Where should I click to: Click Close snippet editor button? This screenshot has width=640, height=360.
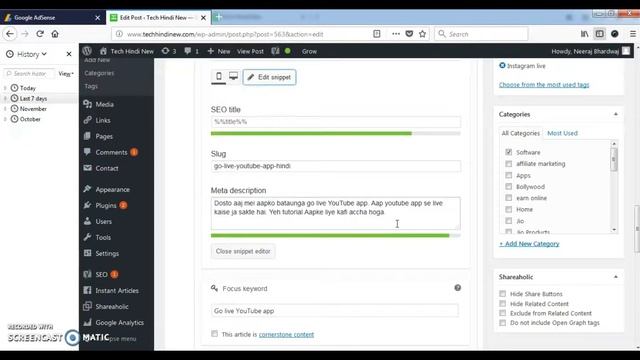(x=243, y=251)
